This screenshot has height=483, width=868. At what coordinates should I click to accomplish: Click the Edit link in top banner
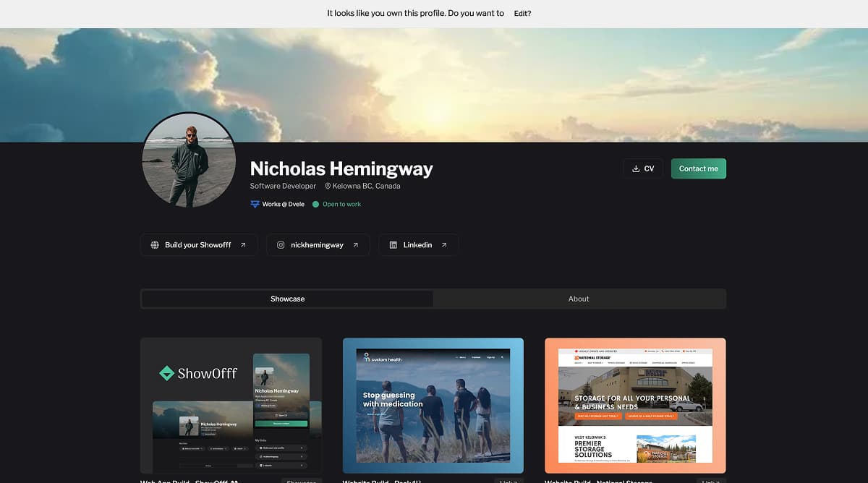coord(522,13)
